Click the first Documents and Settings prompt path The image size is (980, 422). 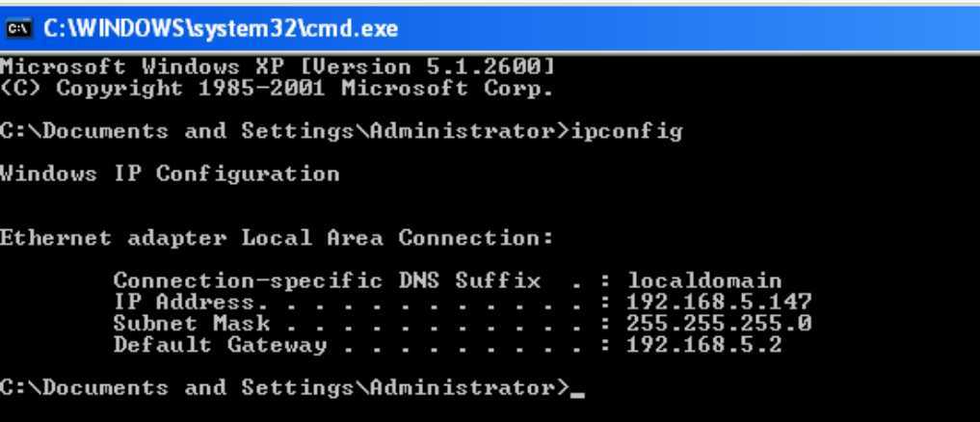pyautogui.click(x=284, y=131)
